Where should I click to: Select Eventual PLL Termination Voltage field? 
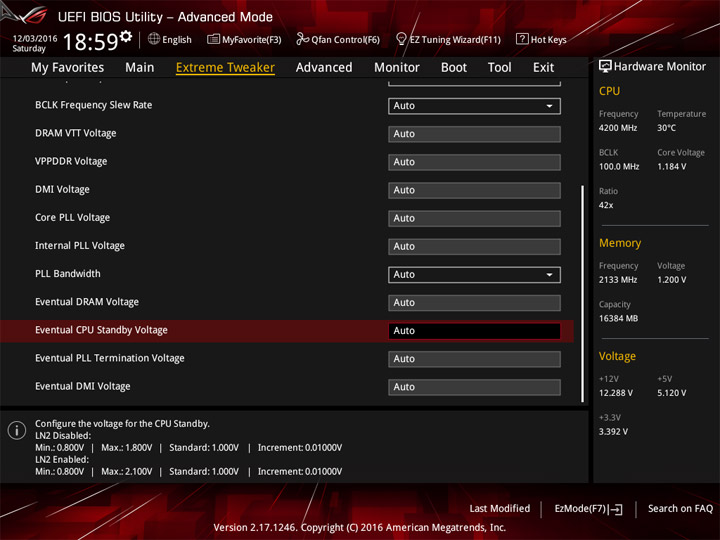474,359
